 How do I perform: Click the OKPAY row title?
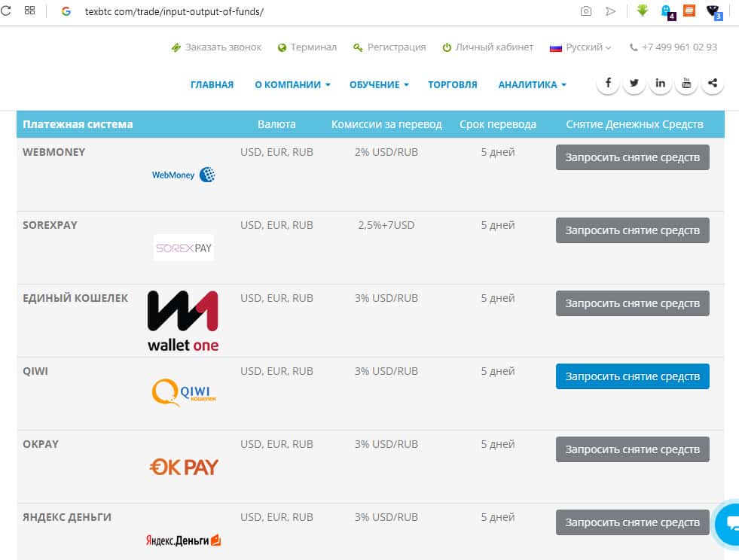(41, 444)
